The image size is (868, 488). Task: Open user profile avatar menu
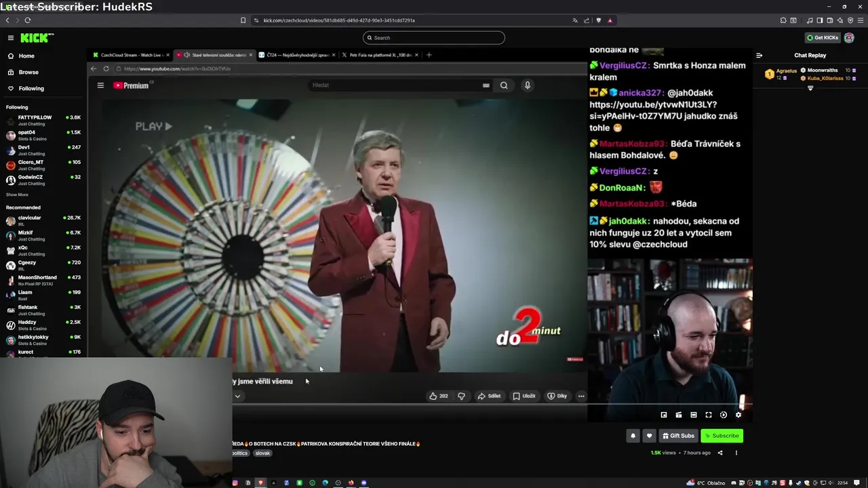click(849, 38)
